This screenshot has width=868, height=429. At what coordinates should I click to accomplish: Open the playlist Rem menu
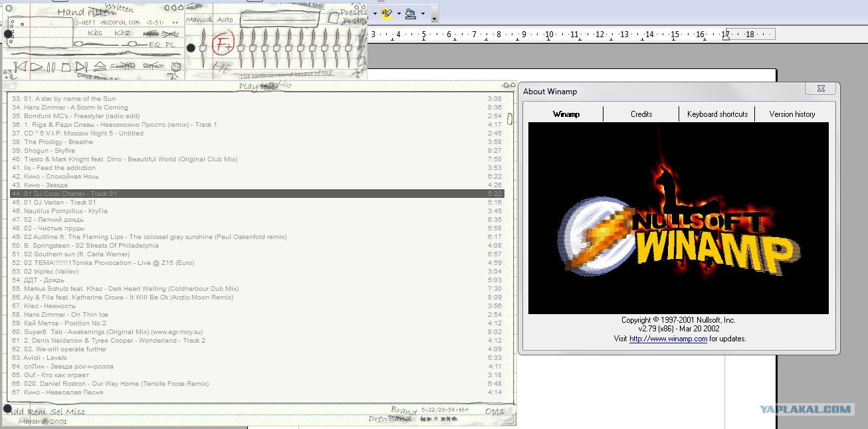[37, 412]
